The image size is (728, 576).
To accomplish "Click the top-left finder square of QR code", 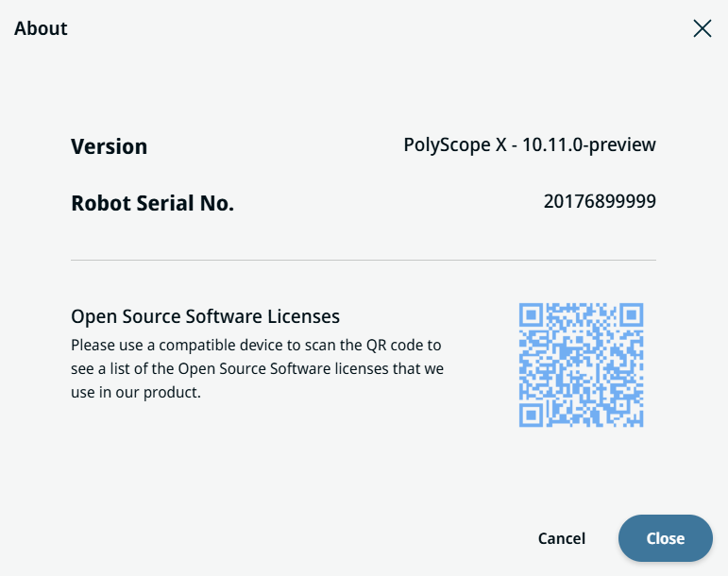I will (x=532, y=314).
